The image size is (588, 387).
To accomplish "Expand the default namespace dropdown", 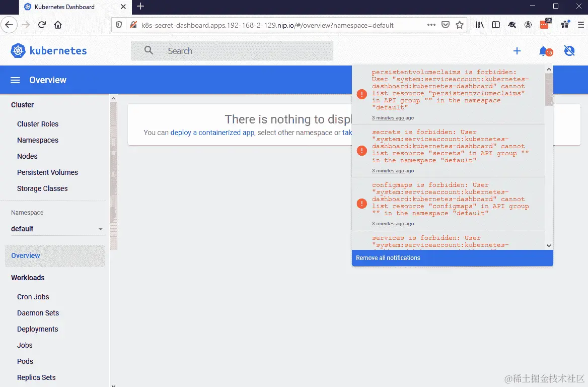I will tap(57, 228).
